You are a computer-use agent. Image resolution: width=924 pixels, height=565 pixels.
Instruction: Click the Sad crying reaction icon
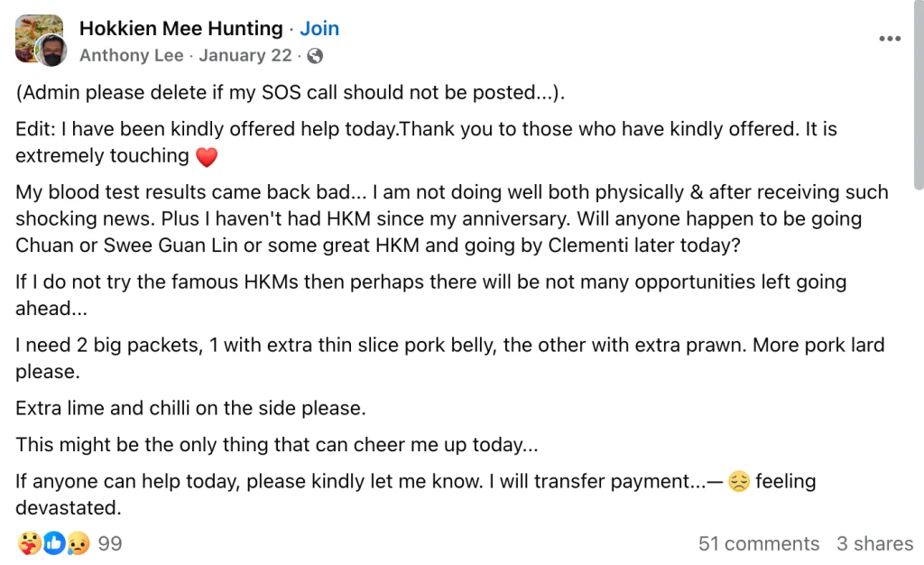point(79,543)
